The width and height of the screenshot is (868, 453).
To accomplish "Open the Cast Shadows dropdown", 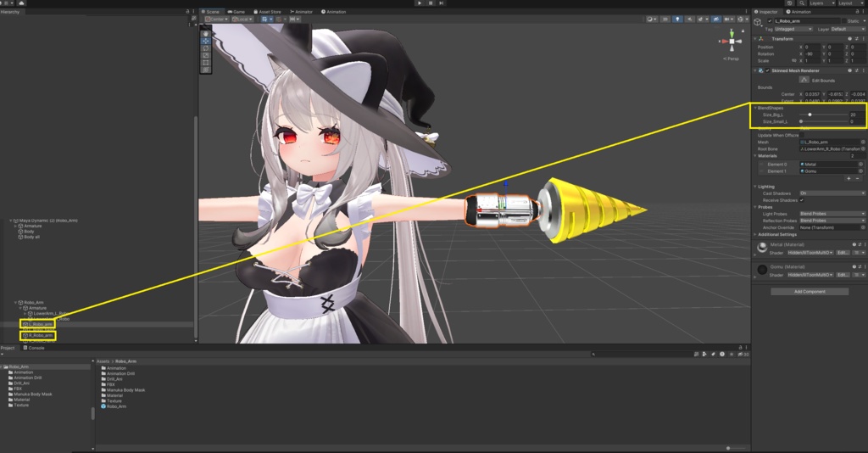I will (832, 193).
